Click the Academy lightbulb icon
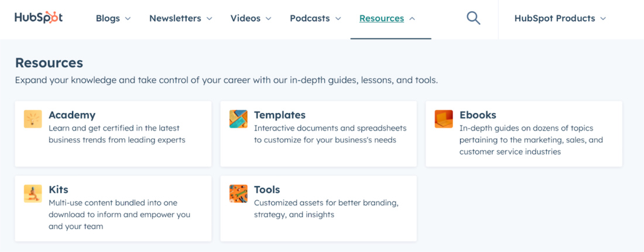Screen dimensions: 644x252 (x=33, y=119)
